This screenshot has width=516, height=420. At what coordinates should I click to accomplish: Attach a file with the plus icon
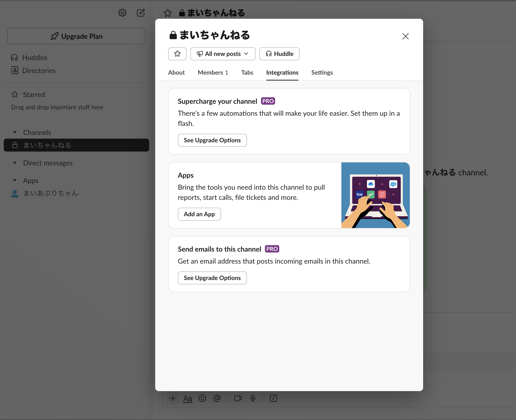click(173, 399)
